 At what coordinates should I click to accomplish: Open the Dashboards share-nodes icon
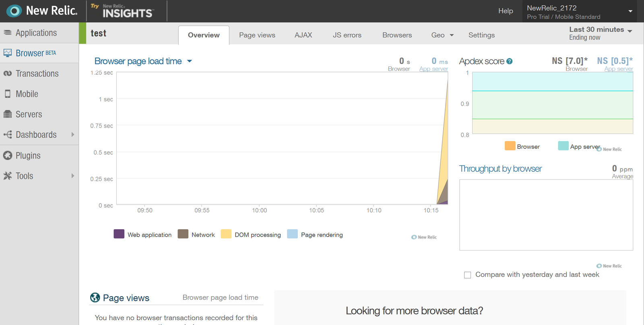[8, 134]
